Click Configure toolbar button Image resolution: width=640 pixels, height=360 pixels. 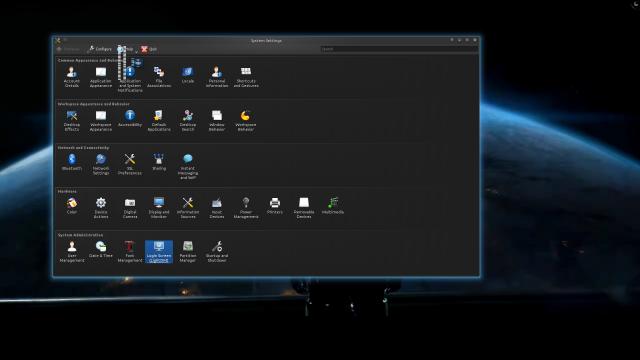click(x=100, y=49)
